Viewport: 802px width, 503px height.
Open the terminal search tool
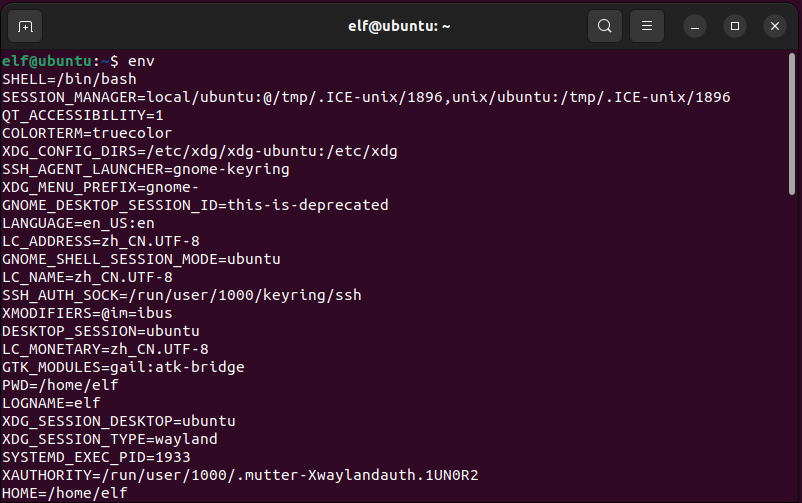tap(604, 26)
